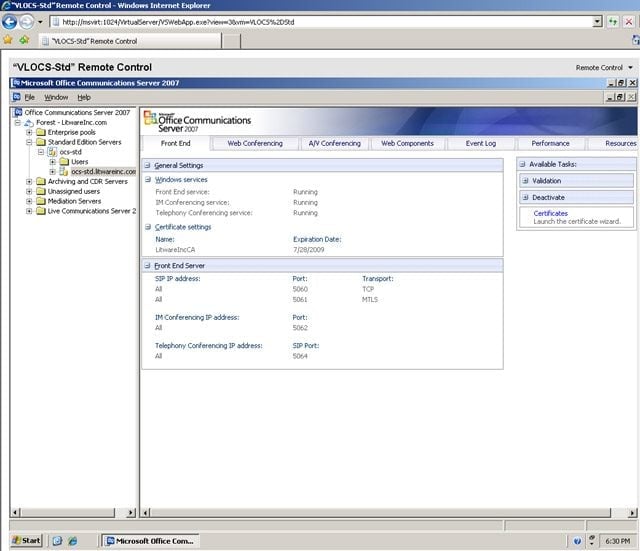
Task: Open the Window menu
Action: click(x=56, y=97)
